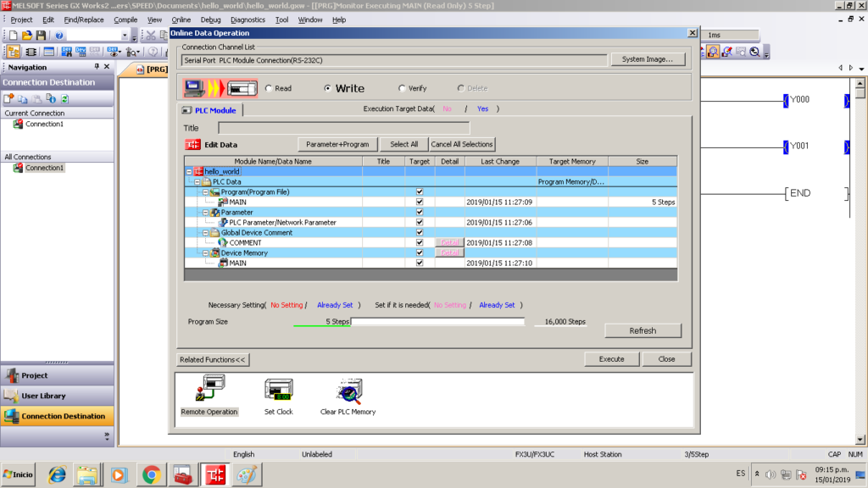Open the Compile menu
868x488 pixels.
[125, 20]
